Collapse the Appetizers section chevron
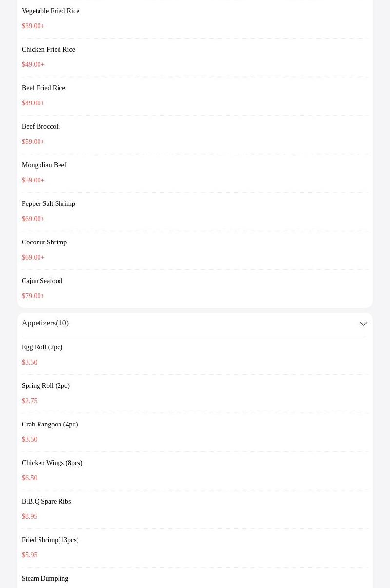Image resolution: width=390 pixels, height=588 pixels. point(363,324)
